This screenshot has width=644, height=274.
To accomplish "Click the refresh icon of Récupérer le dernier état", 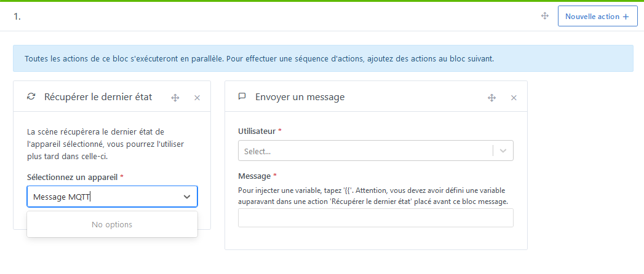I will click(x=31, y=96).
